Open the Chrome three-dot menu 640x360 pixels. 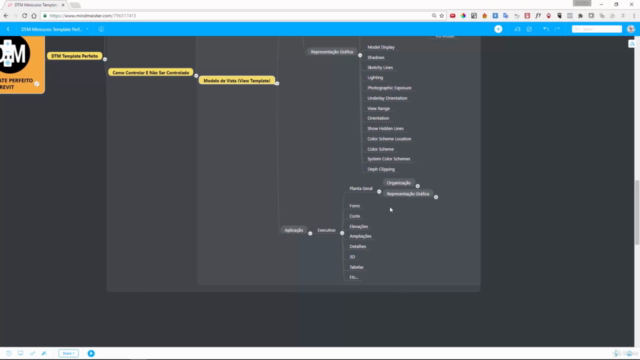click(634, 16)
